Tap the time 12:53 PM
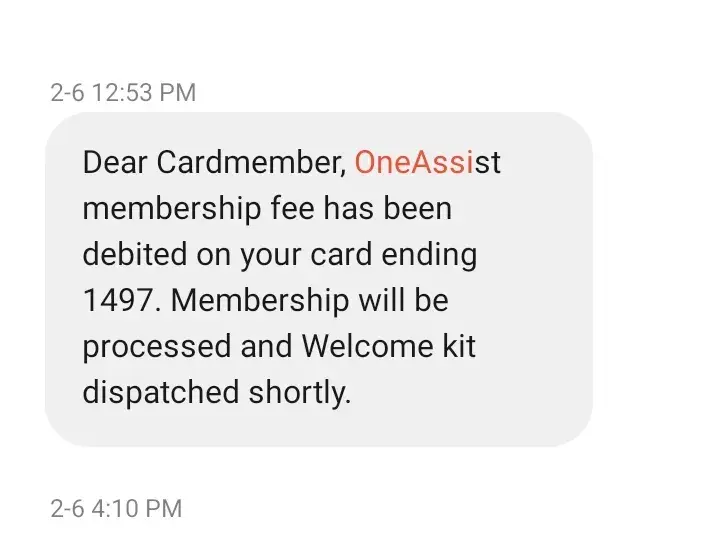 (x=143, y=93)
